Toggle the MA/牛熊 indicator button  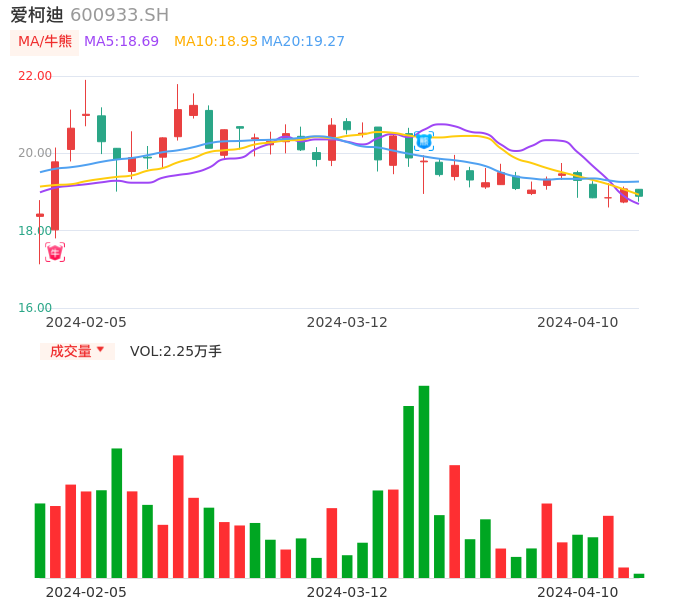(x=44, y=42)
